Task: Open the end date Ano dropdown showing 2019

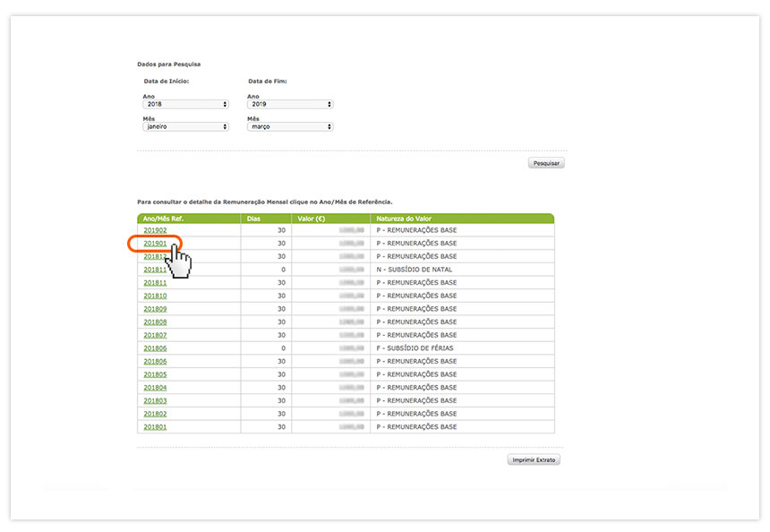Action: (x=290, y=104)
